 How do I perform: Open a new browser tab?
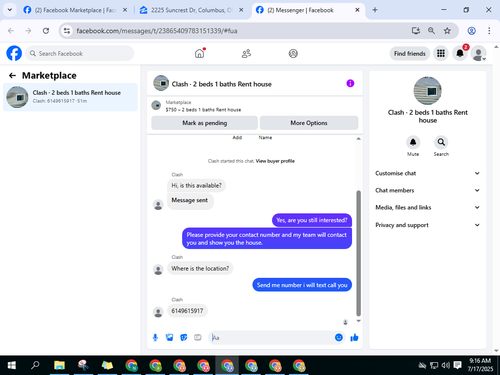click(375, 10)
